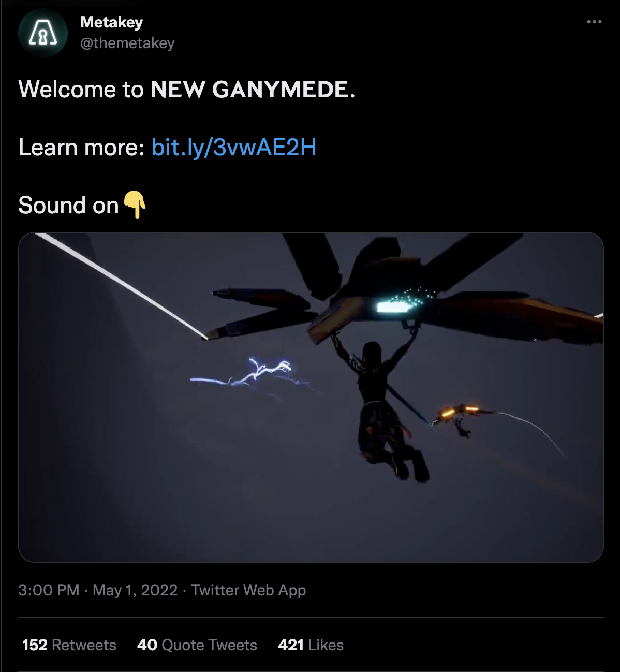Open the @themetakey handle link
Viewport: 620px width, 672px height.
(128, 43)
